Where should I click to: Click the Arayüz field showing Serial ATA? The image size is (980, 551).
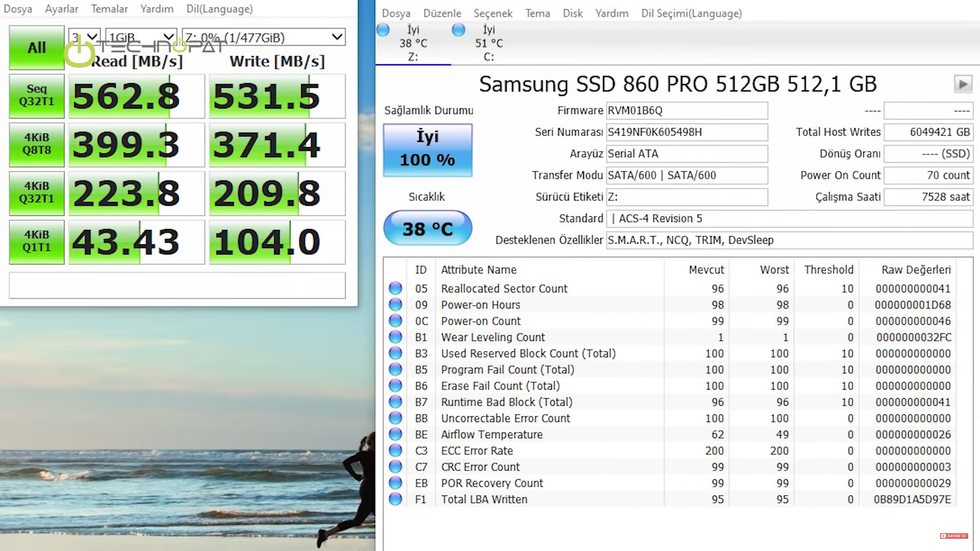coord(687,154)
